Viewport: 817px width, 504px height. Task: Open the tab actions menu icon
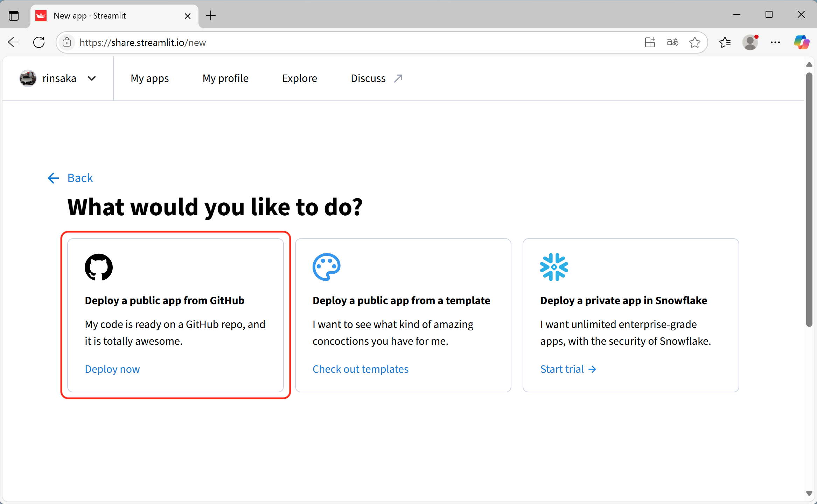click(14, 16)
